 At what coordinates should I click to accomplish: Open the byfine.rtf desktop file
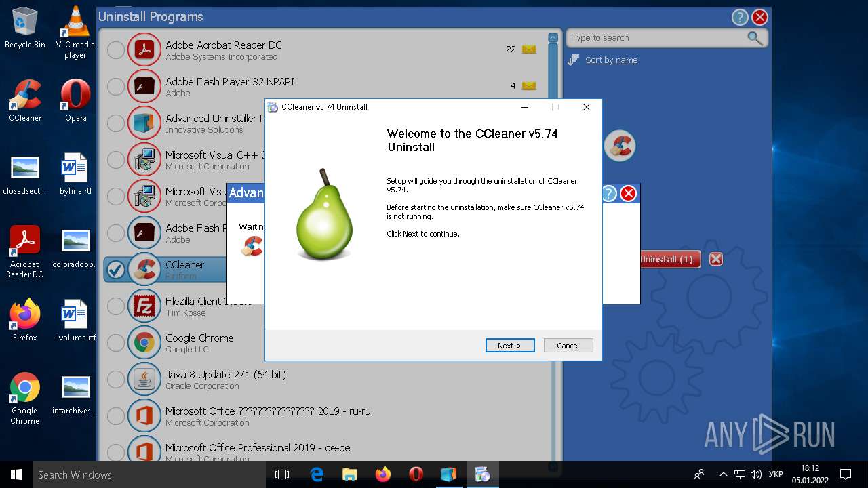pos(75,174)
